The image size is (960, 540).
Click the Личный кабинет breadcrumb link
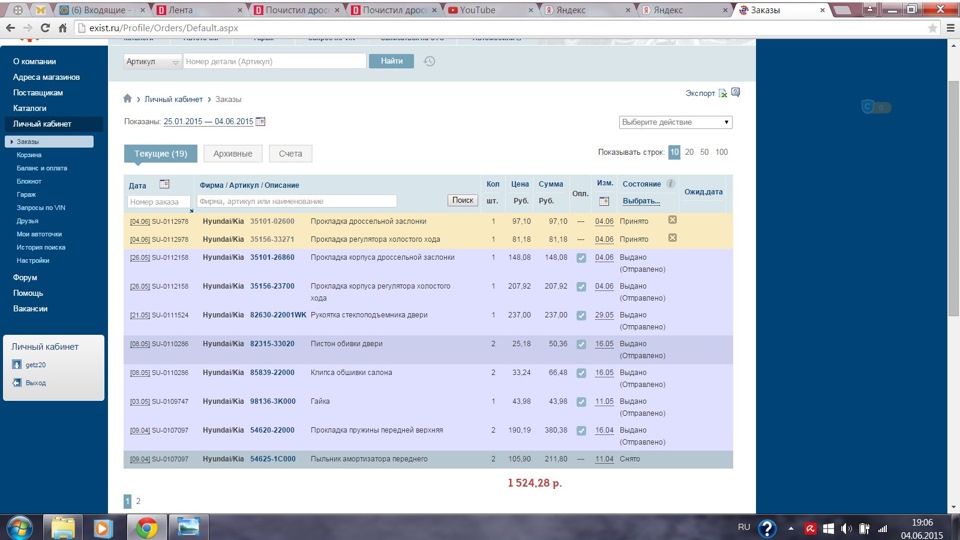coord(173,99)
